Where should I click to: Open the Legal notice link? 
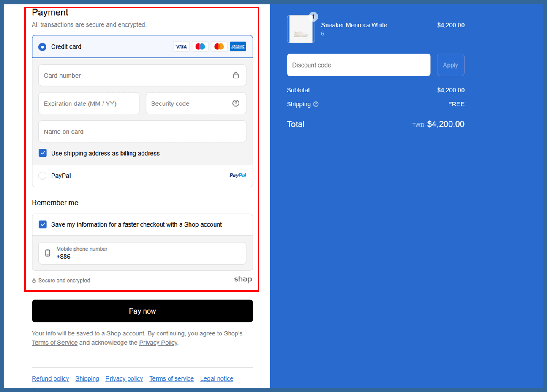point(216,379)
